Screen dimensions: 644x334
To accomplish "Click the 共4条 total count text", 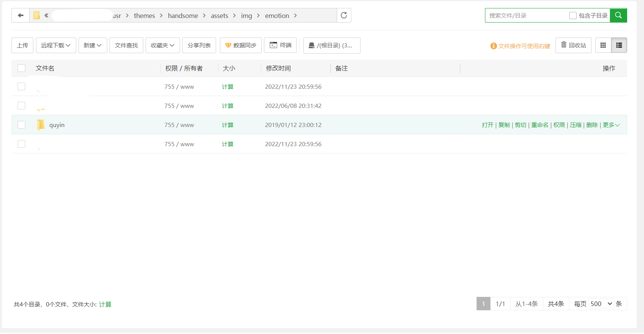I will [556, 304].
